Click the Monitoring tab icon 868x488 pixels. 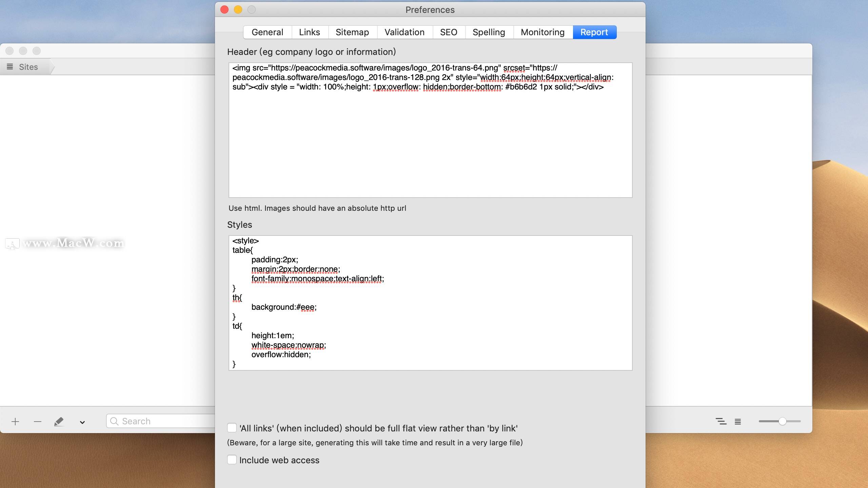(542, 32)
